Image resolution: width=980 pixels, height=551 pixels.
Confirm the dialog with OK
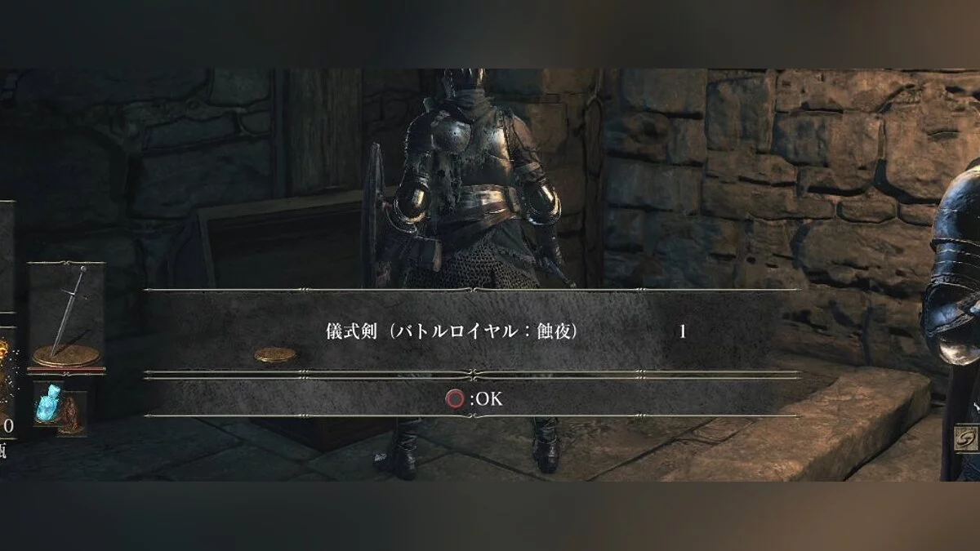[474, 399]
